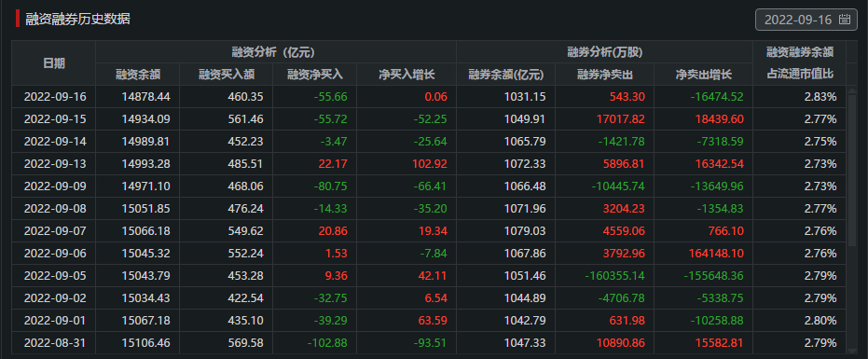Image resolution: width=868 pixels, height=359 pixels.
Task: Click 融资余额 value 14878.44
Action: click(x=145, y=97)
